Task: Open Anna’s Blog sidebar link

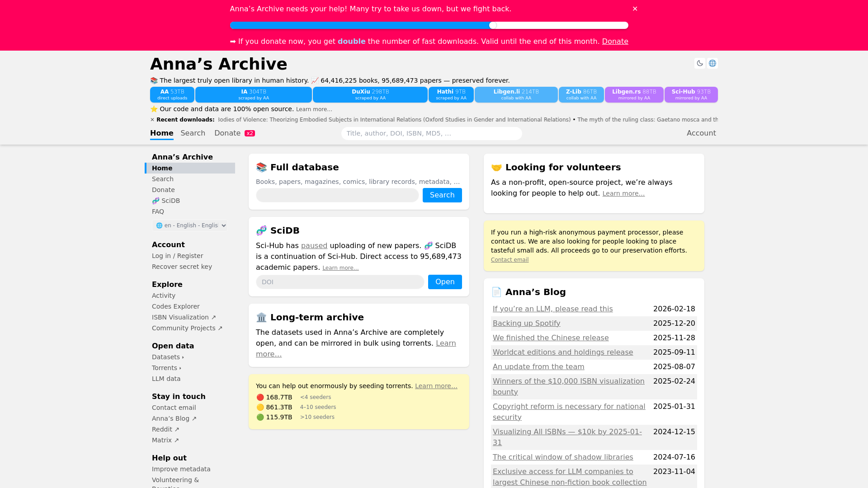Action: pos(174,418)
